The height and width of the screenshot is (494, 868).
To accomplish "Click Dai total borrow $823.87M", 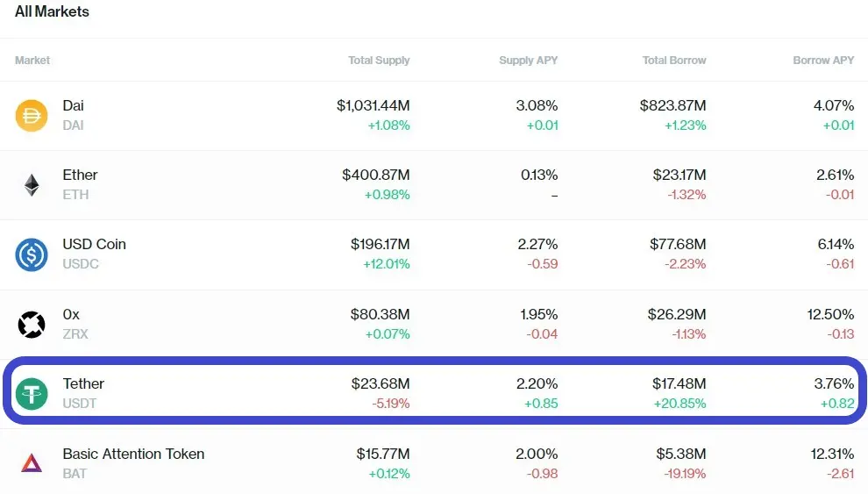I will [673, 106].
